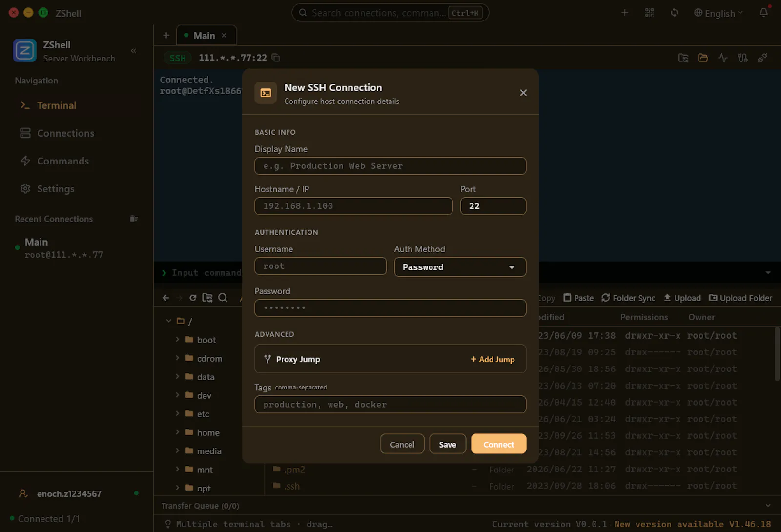Screen dimensions: 781x532
Task: Sort by the Permissions column
Action: (x=644, y=317)
